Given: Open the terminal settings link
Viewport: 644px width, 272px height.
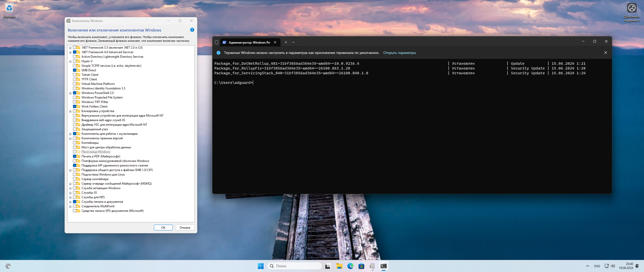Looking at the screenshot, I should pyautogui.click(x=399, y=53).
